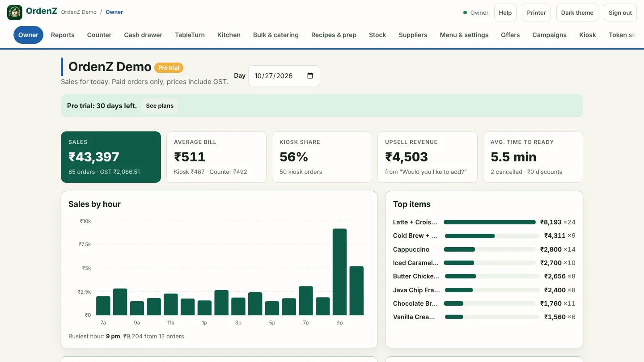This screenshot has width=644, height=362.
Task: Open Menu & settings tab
Action: [464, 35]
